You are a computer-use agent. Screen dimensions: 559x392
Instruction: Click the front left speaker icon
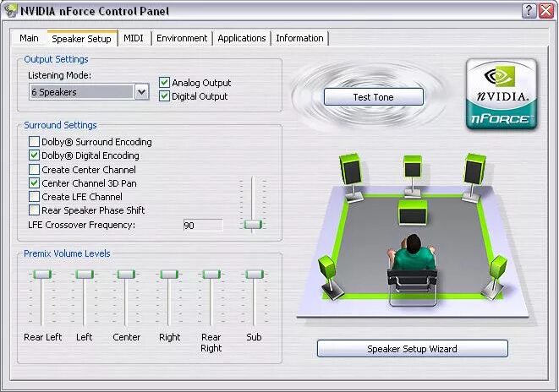pyautogui.click(x=351, y=177)
